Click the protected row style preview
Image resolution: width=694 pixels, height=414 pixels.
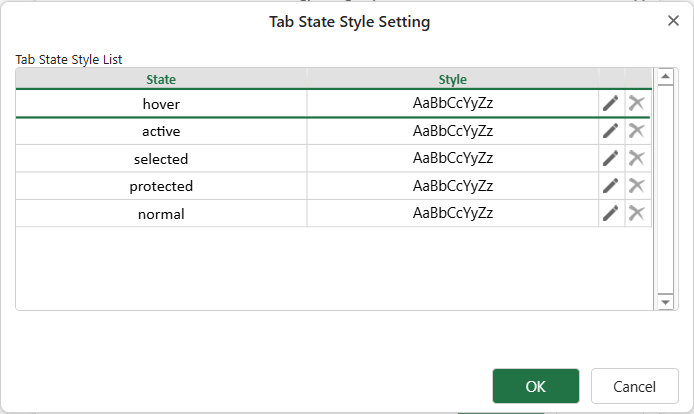(x=452, y=186)
